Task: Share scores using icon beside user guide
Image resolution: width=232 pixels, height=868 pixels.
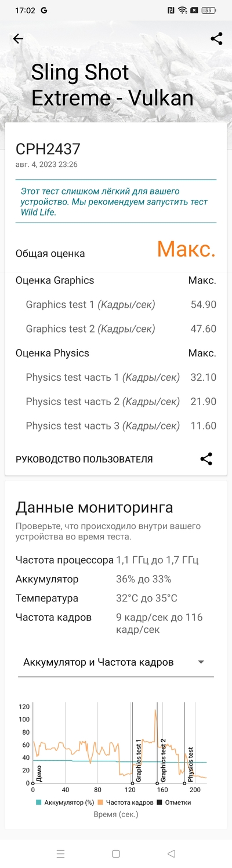Action: (206, 459)
